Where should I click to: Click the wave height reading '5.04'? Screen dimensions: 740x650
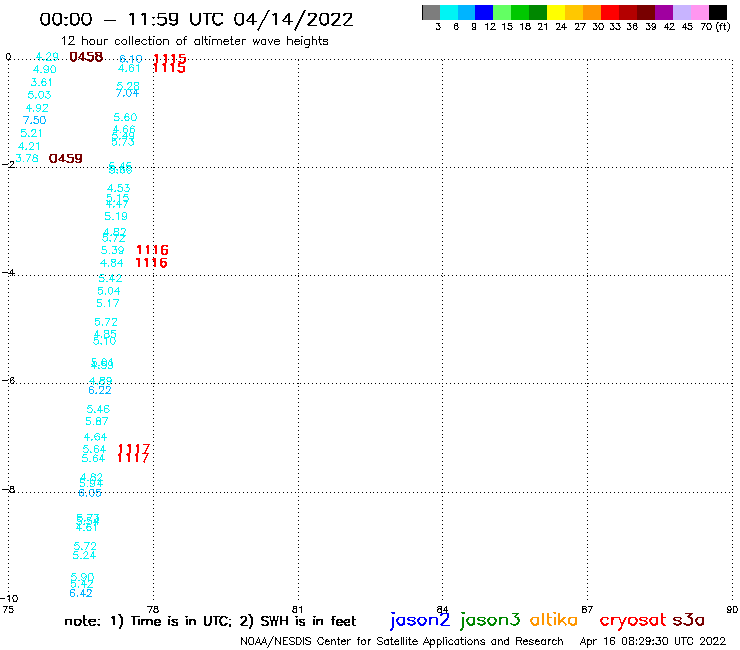pos(109,291)
